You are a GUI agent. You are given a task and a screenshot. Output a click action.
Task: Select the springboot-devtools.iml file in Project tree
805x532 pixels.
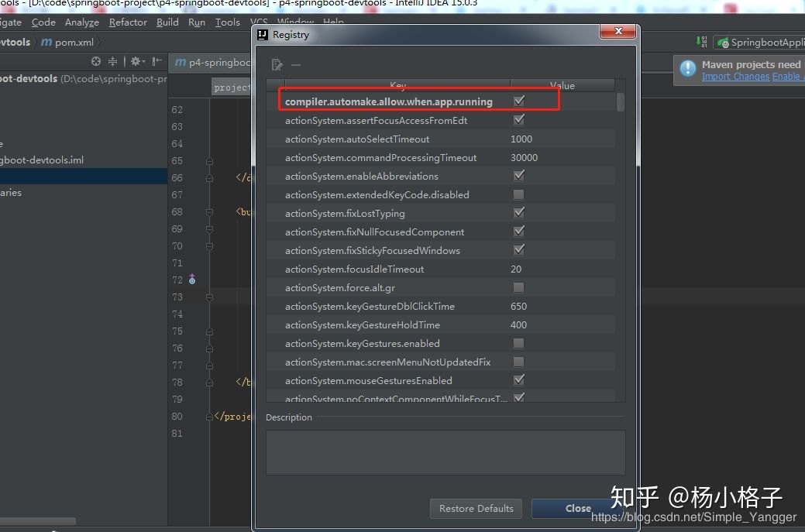pos(42,160)
